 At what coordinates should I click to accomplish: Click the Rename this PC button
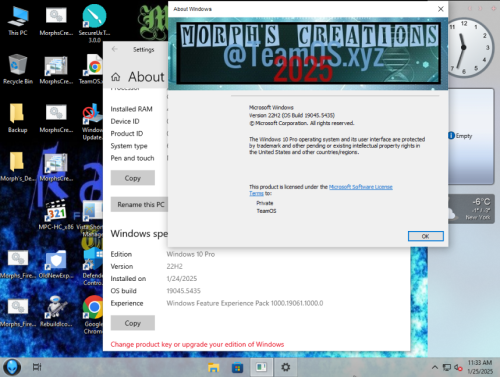139,204
